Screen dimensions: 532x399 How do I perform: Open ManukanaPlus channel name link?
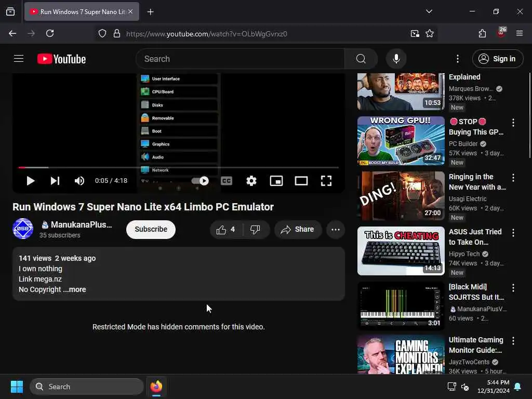pos(77,224)
